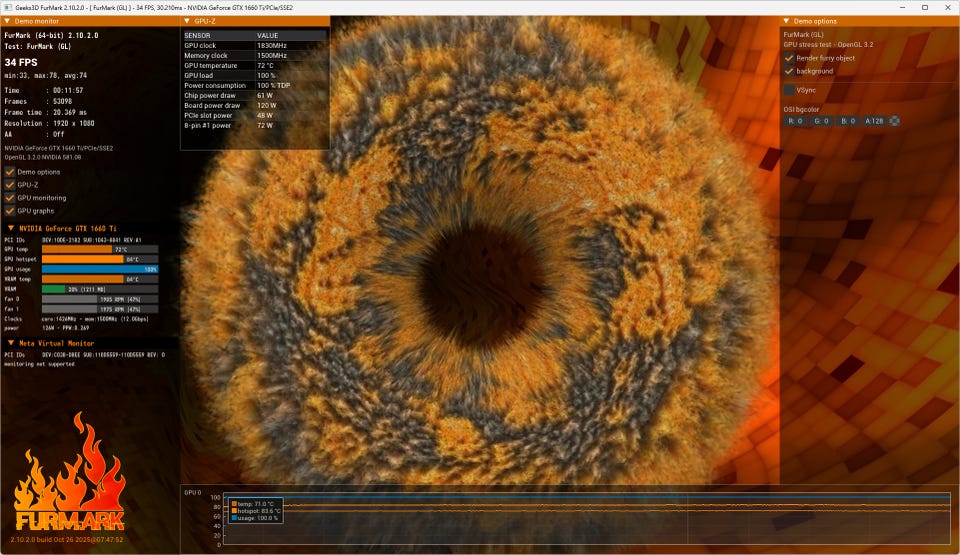Click the AA : Off setting text
The image size is (960, 555).
pyautogui.click(x=34, y=134)
